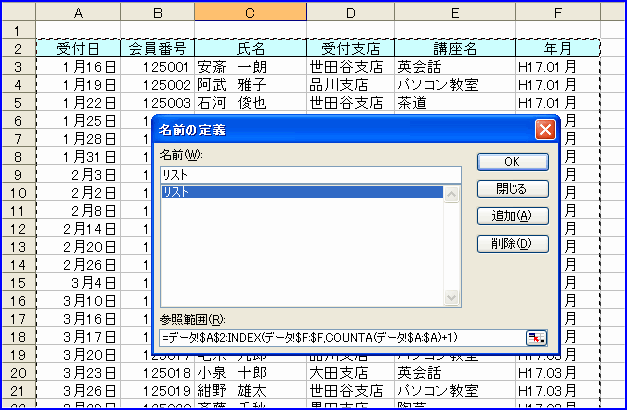Click the 削除(D) button
The image size is (627, 410).
(x=512, y=244)
